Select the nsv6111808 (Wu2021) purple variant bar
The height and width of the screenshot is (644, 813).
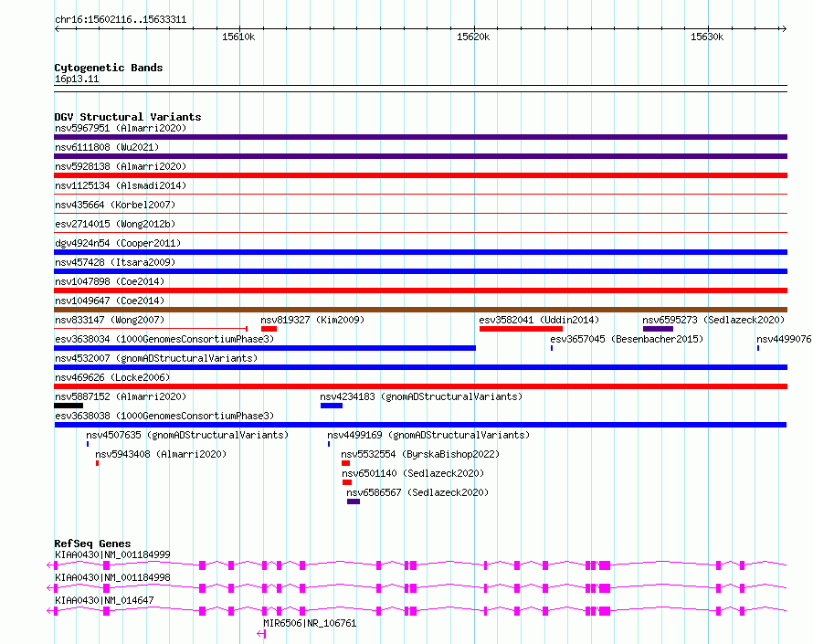tap(420, 156)
